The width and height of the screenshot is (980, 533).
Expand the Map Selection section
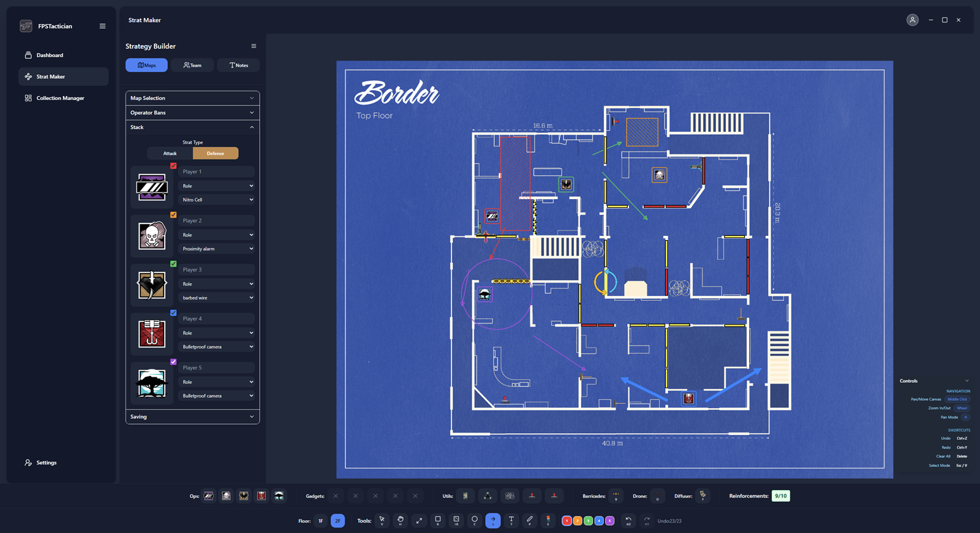(x=192, y=98)
